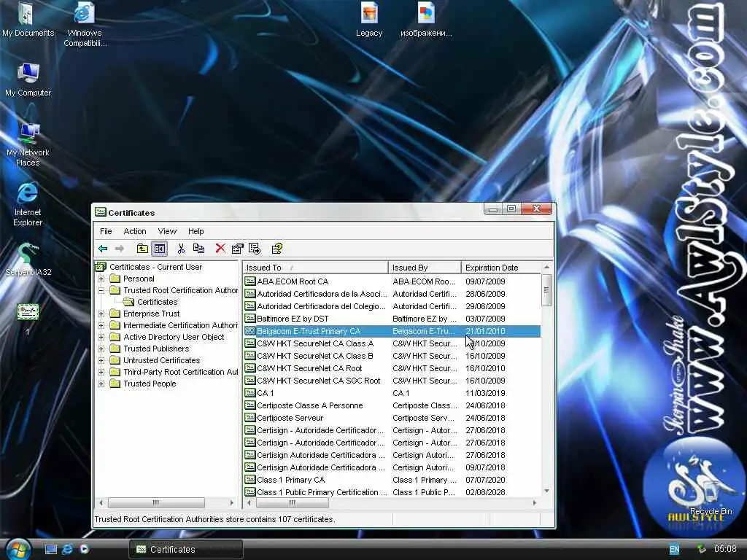Open Windows Compatibility desktop icon

(x=85, y=25)
